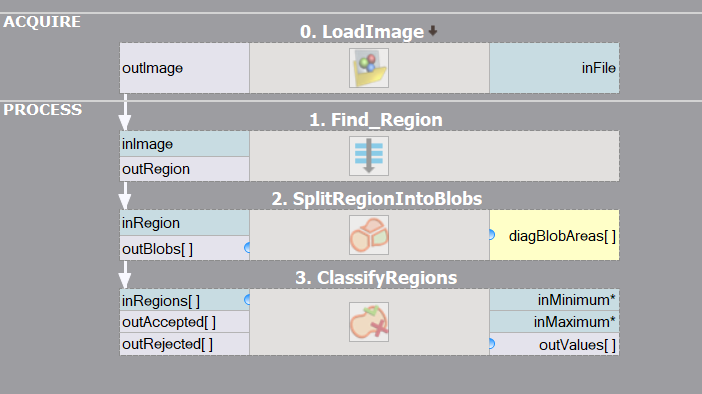Select the outImage output port
702x394 pixels.
click(184, 68)
